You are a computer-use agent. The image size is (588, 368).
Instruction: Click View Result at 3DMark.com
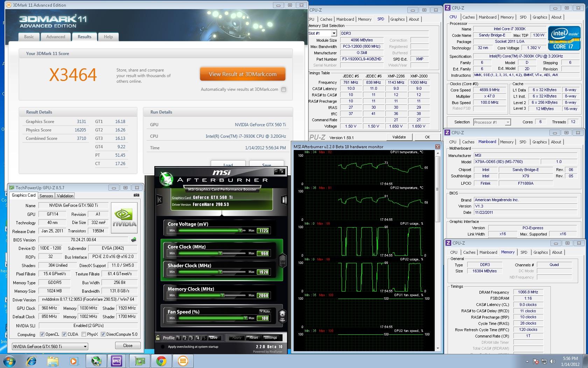click(243, 74)
